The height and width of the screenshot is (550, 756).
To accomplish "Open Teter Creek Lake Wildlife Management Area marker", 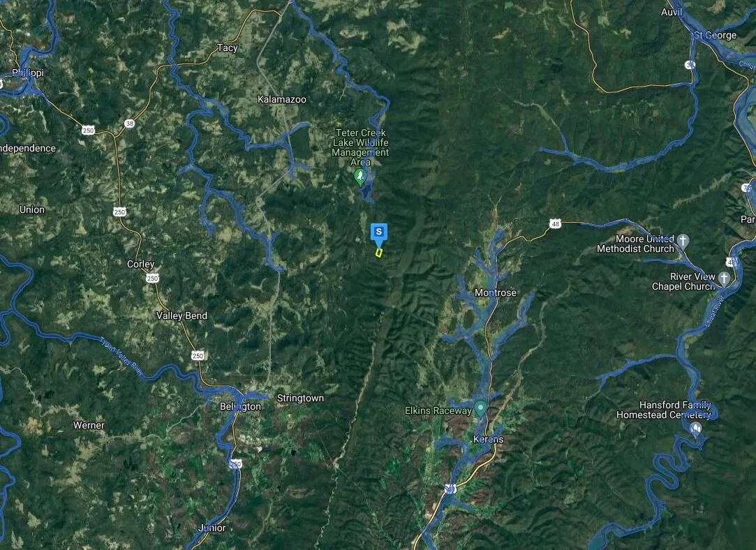I will coord(360,177).
